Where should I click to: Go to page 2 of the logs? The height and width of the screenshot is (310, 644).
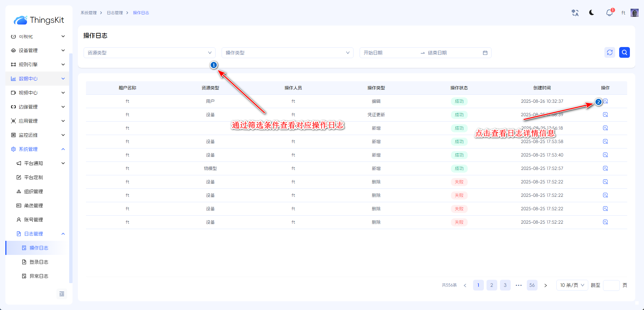[492, 285]
